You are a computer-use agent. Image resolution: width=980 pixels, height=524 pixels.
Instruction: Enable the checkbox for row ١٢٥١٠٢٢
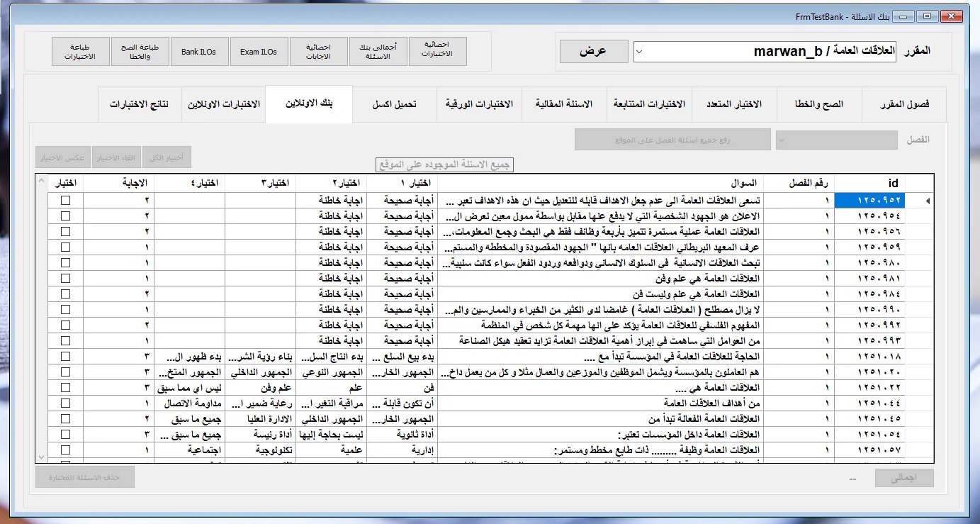(x=66, y=388)
